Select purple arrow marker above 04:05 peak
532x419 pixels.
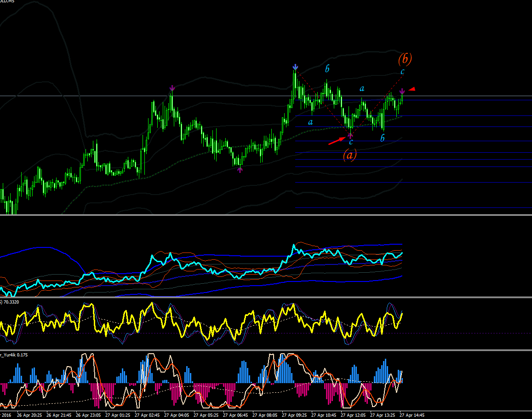pos(172,88)
